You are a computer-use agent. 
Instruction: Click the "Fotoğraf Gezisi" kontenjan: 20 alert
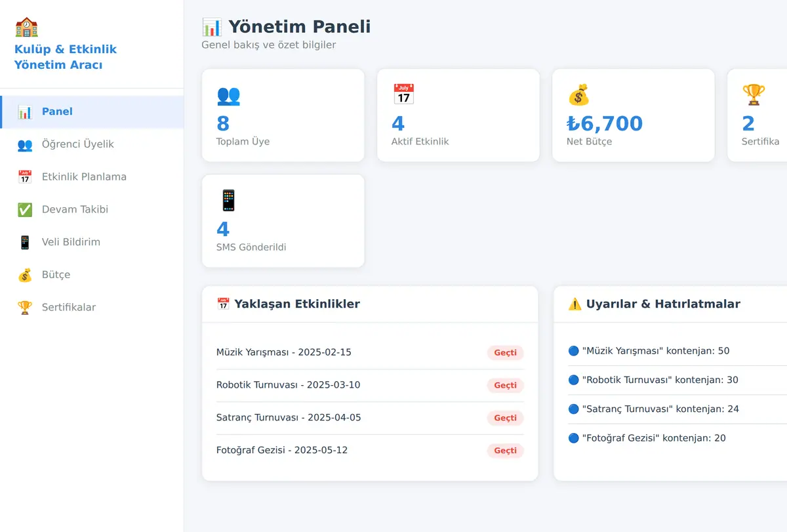click(647, 438)
